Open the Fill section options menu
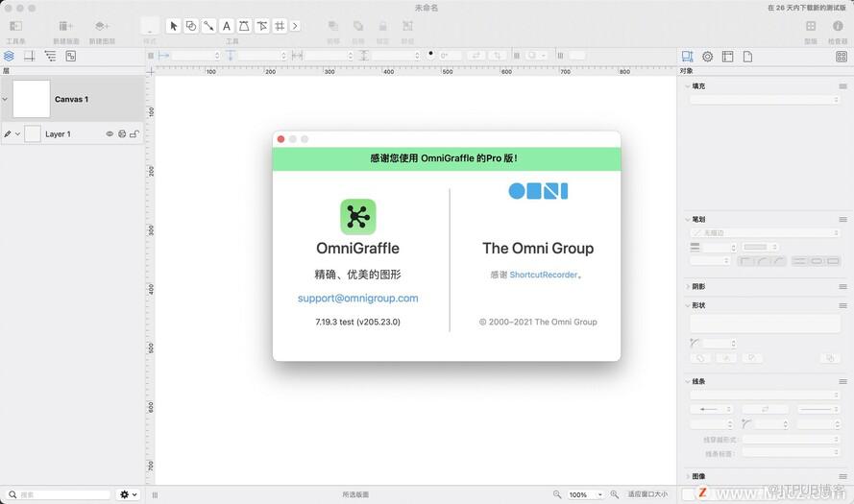 (842, 86)
